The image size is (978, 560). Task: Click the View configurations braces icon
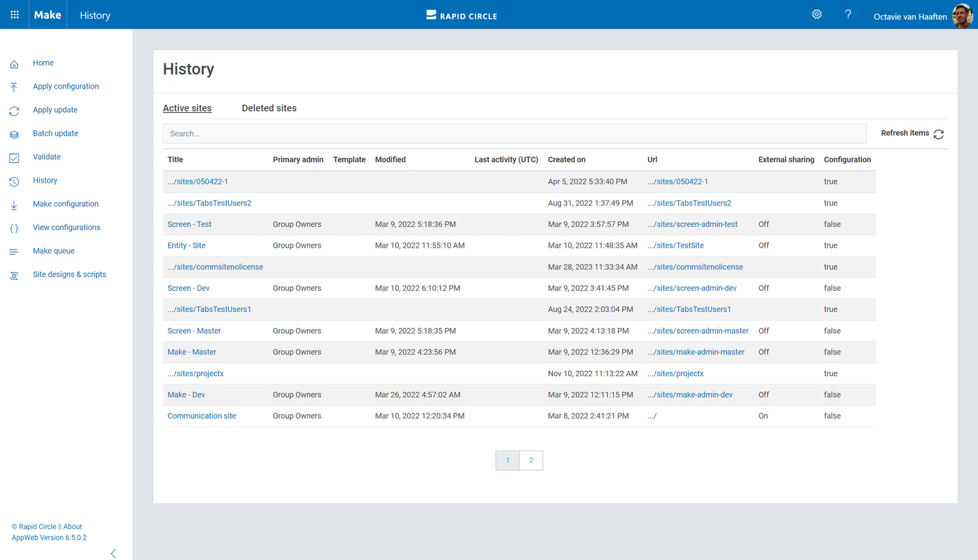(14, 228)
